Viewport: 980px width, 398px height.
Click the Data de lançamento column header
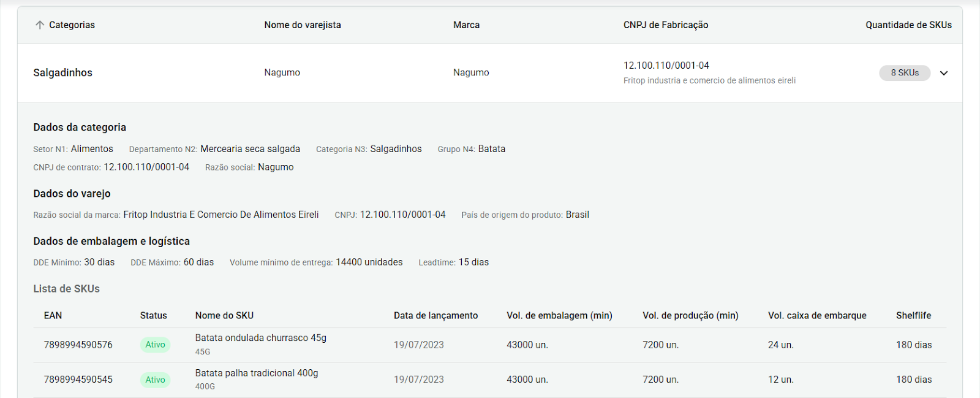[x=435, y=315]
